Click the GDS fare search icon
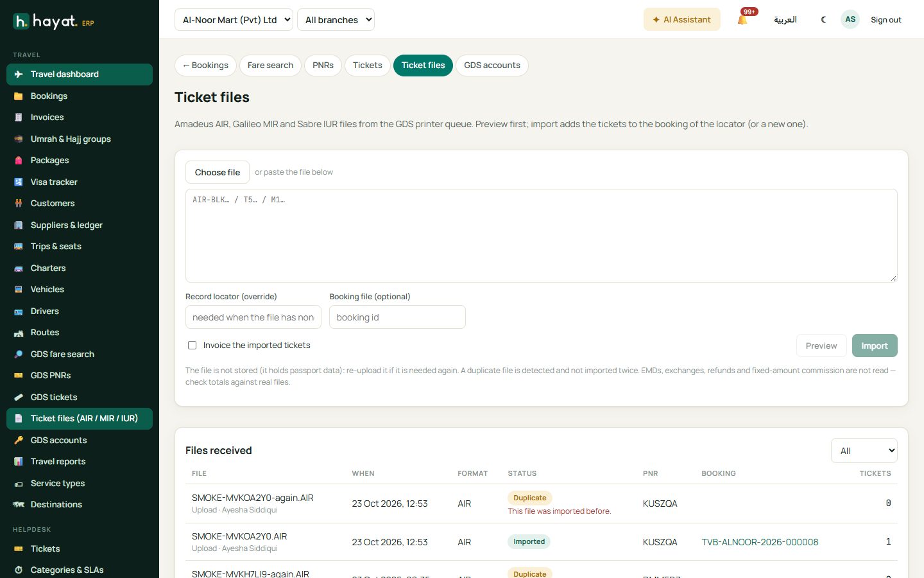 click(x=19, y=355)
